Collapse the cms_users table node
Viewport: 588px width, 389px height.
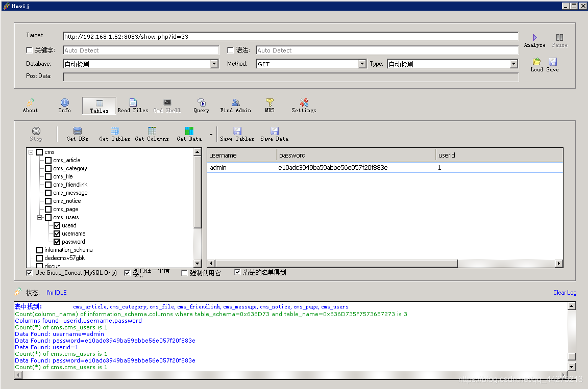pos(40,217)
